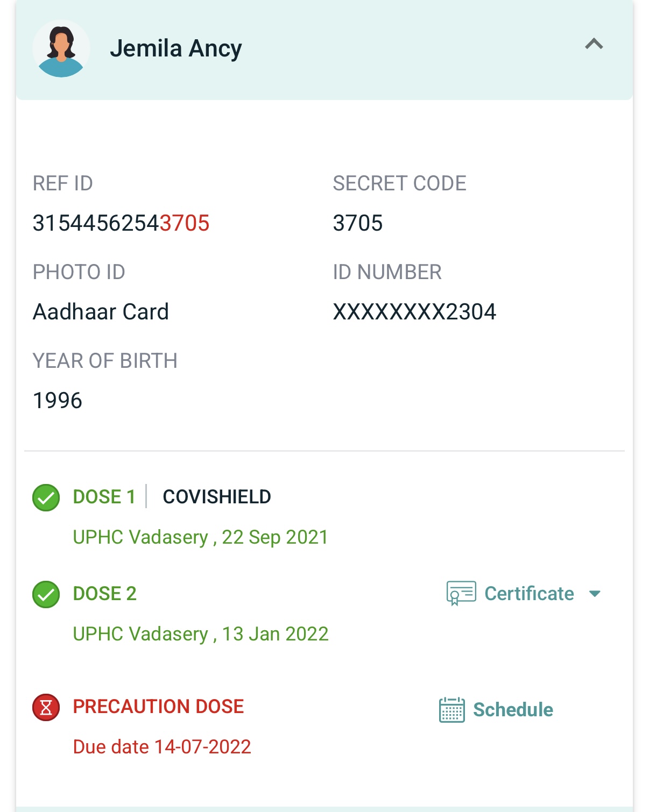The height and width of the screenshot is (812, 649).
Task: Click the Jemila Ancy name header
Action: point(176,49)
